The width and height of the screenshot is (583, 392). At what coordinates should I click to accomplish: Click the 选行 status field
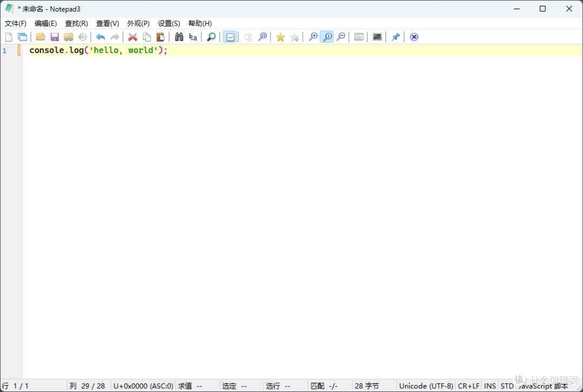tap(286, 386)
